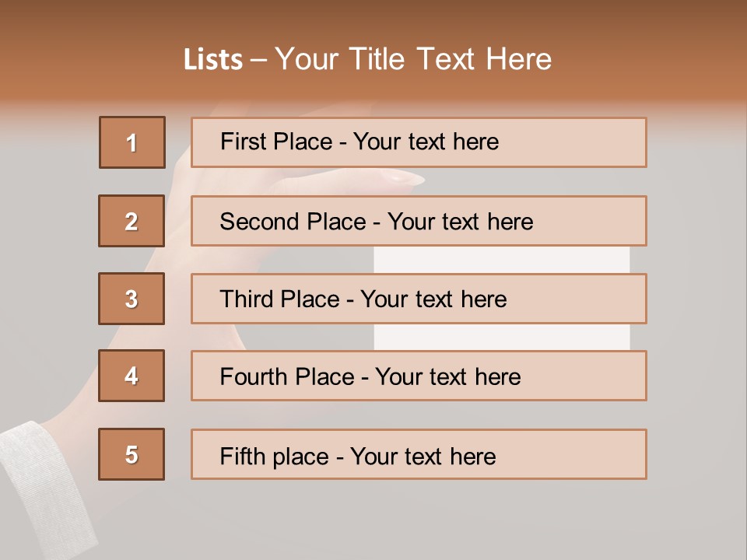Click the number 5 square

click(132, 454)
